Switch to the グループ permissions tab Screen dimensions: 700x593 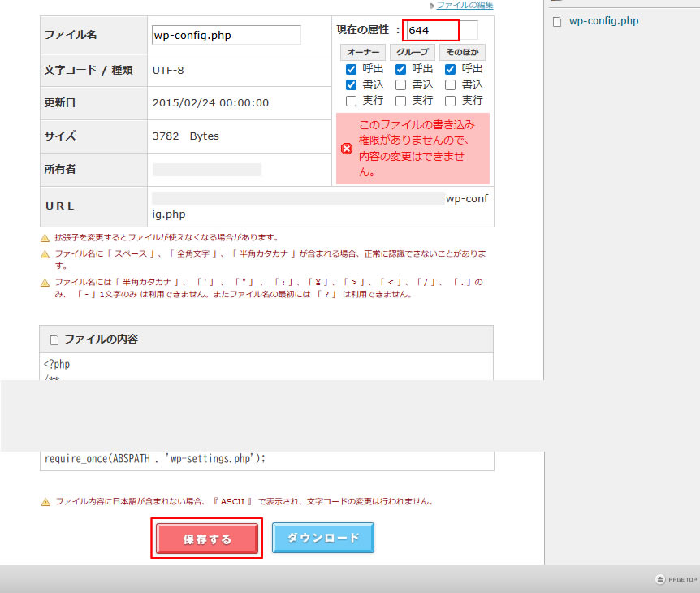pyautogui.click(x=413, y=52)
